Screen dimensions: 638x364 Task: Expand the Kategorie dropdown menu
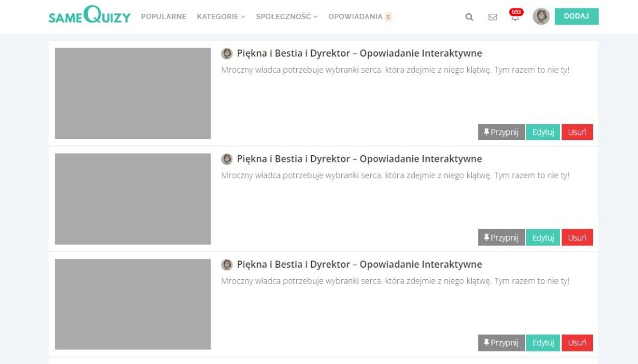pos(221,17)
